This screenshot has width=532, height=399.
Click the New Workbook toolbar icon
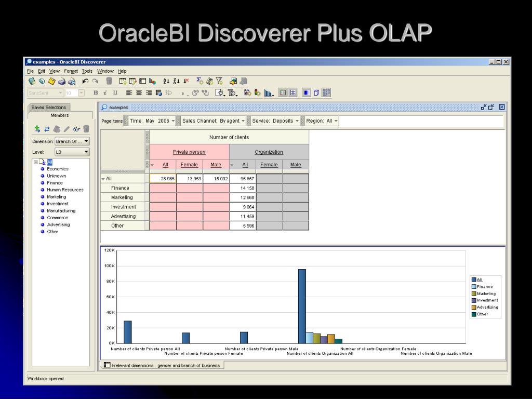[32, 81]
